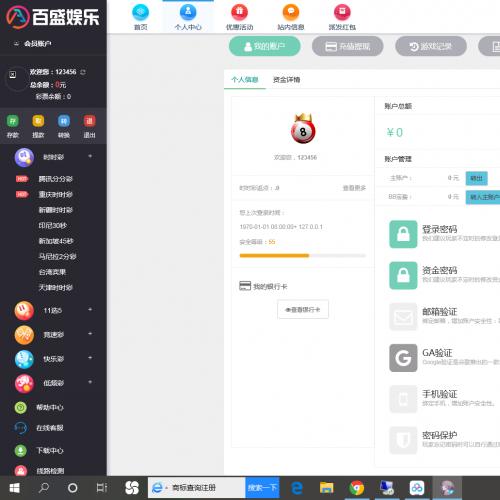Select the 个人信息 tab

(245, 80)
